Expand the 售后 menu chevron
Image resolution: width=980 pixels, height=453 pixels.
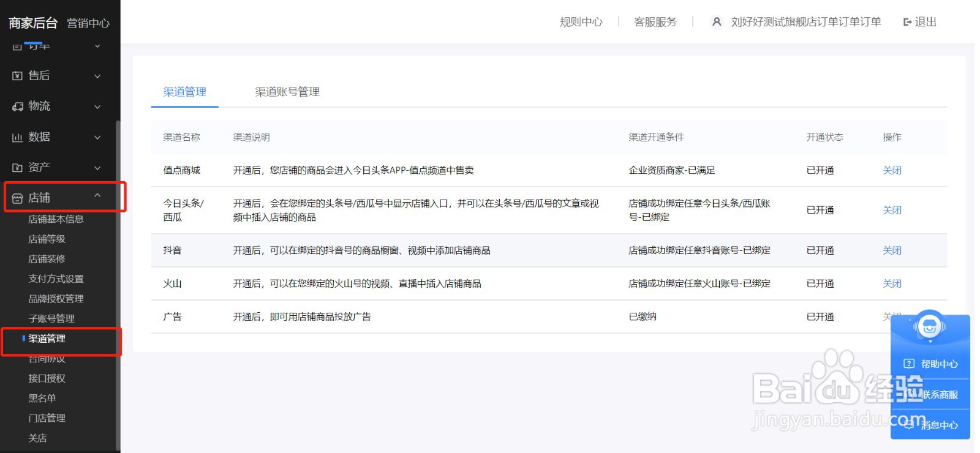(x=97, y=76)
